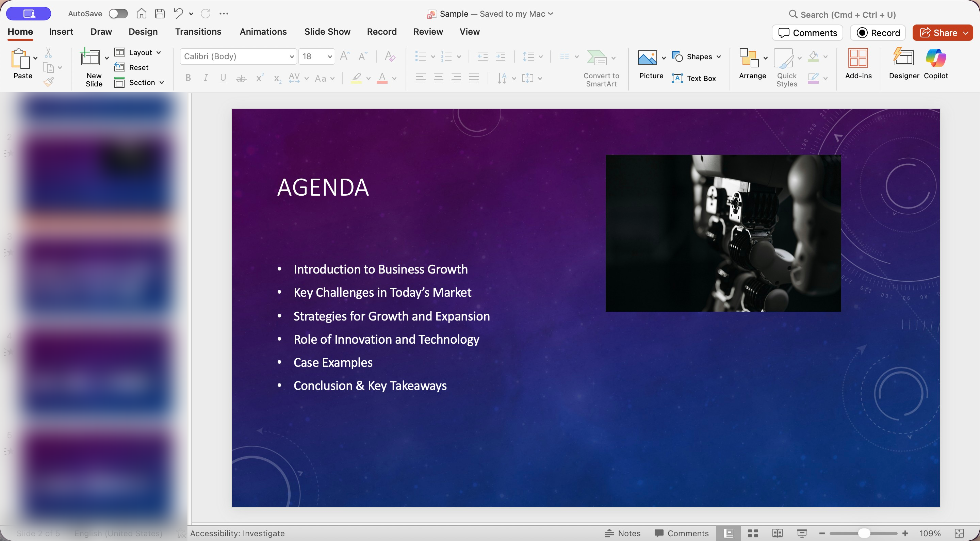Open the font name dropdown
The width and height of the screenshot is (980, 541).
coord(291,57)
